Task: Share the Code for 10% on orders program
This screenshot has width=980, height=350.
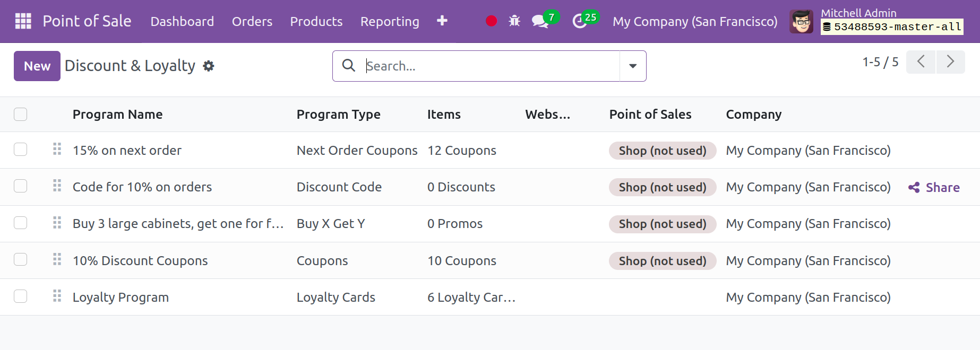Action: point(934,188)
